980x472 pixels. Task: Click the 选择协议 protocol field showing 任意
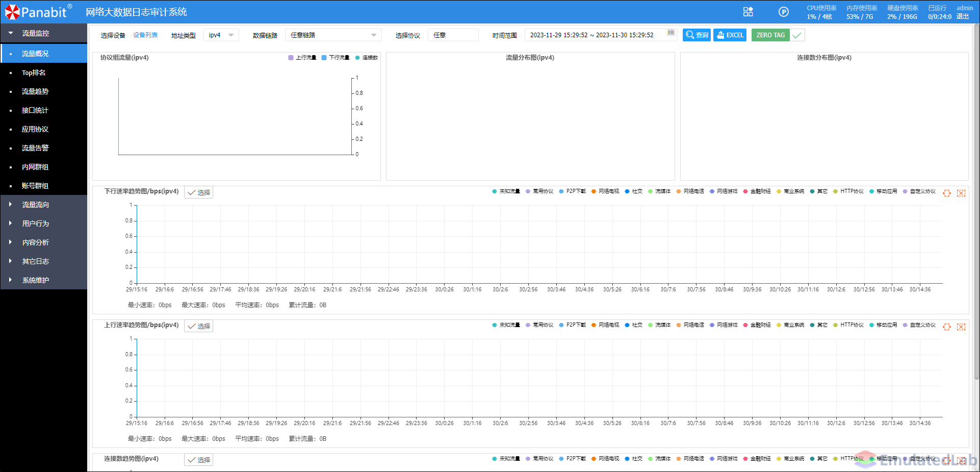453,35
